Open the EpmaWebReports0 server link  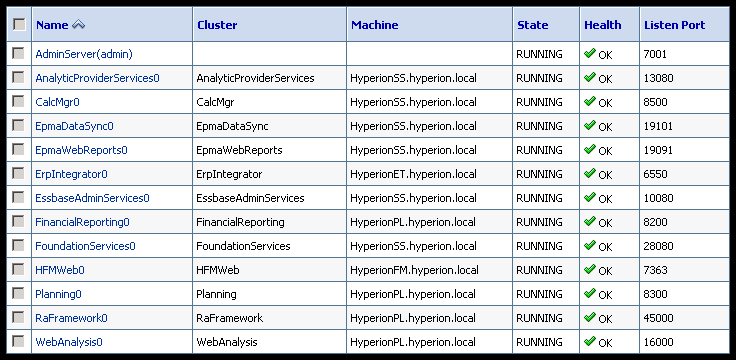tap(82, 150)
